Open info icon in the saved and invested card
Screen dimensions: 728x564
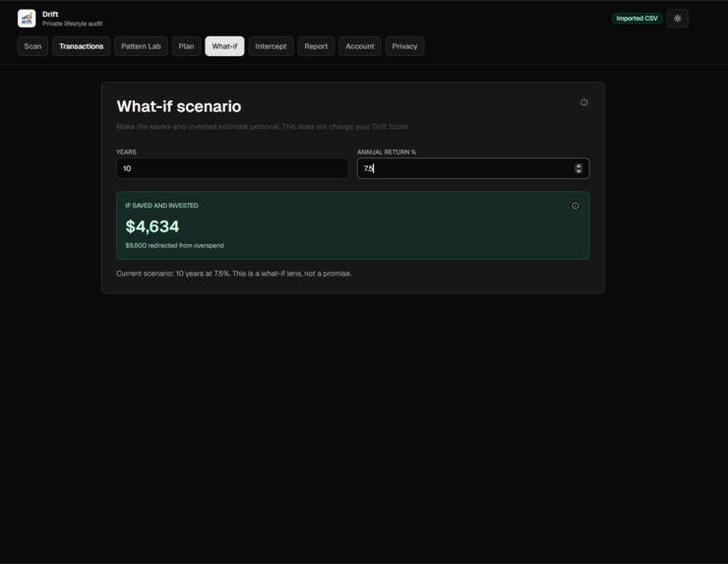tap(575, 206)
